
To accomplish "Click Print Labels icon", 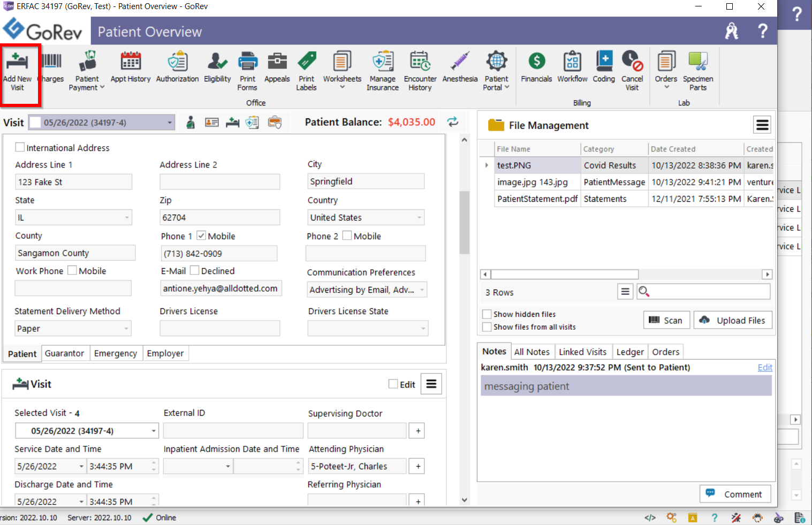I will click(x=307, y=62).
